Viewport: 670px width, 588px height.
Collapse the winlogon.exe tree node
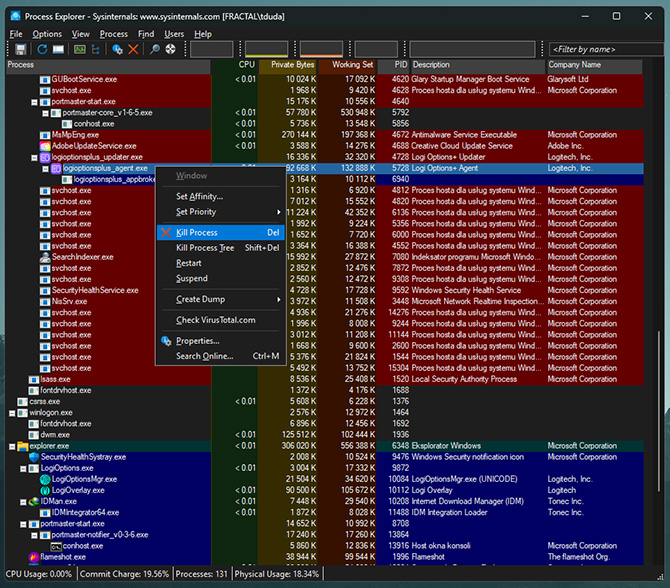(x=12, y=413)
